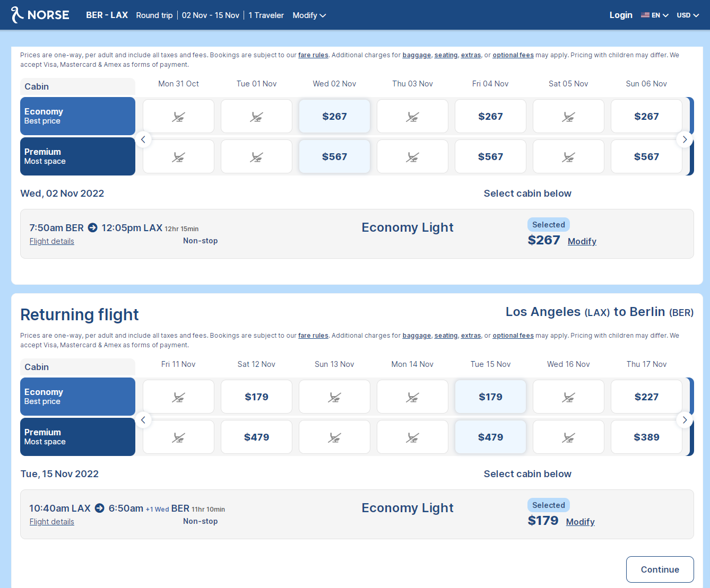The image size is (710, 588).
Task: Open fare rules link in returning section
Action: [313, 336]
